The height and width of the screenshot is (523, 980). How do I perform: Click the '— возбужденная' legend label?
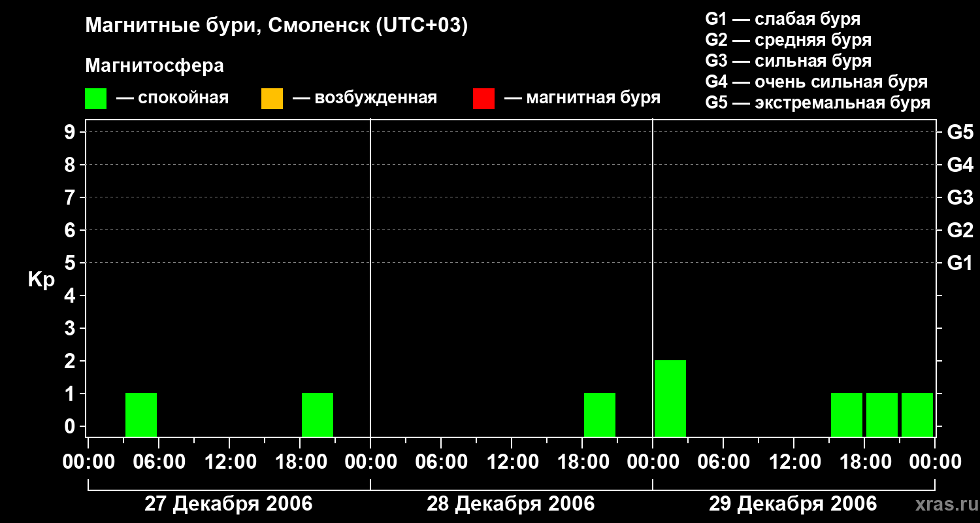pos(365,98)
